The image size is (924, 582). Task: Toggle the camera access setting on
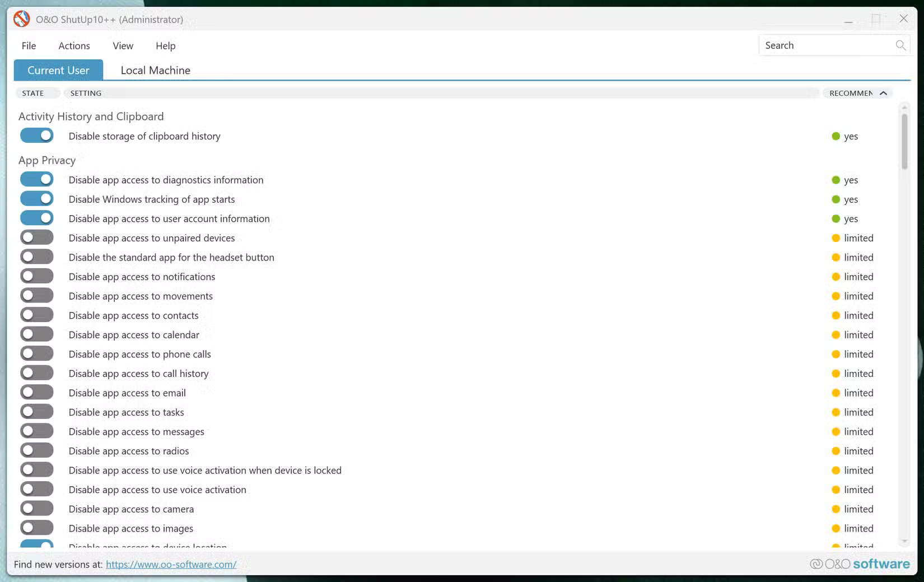tap(36, 507)
